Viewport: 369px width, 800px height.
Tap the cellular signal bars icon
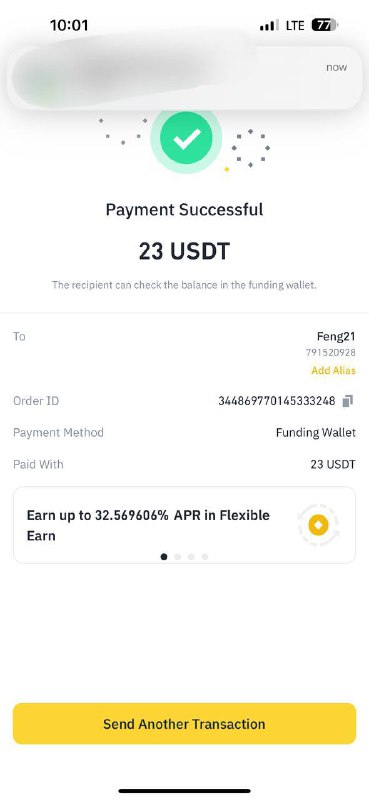tap(269, 25)
